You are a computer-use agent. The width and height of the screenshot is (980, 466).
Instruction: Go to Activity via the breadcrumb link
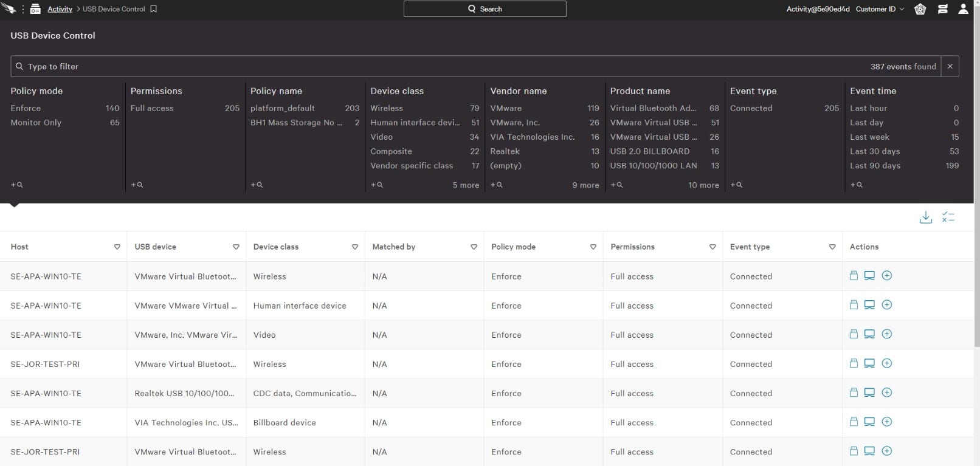[60, 9]
